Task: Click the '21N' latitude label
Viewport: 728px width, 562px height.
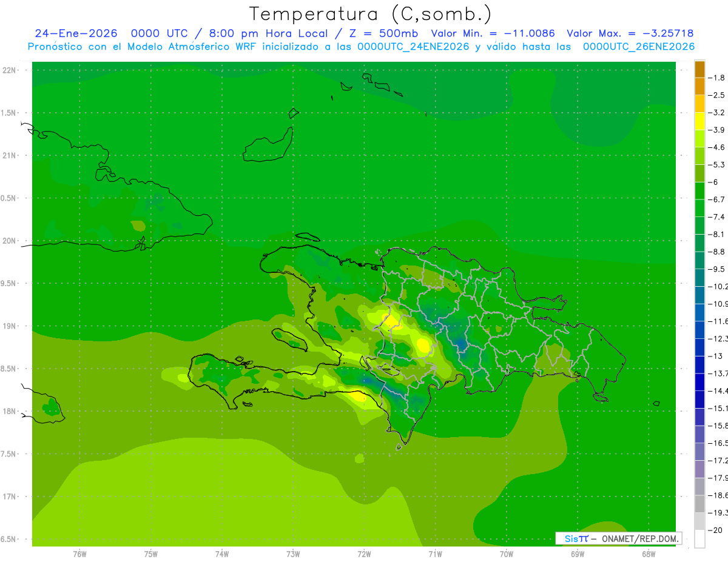Action: click(10, 155)
